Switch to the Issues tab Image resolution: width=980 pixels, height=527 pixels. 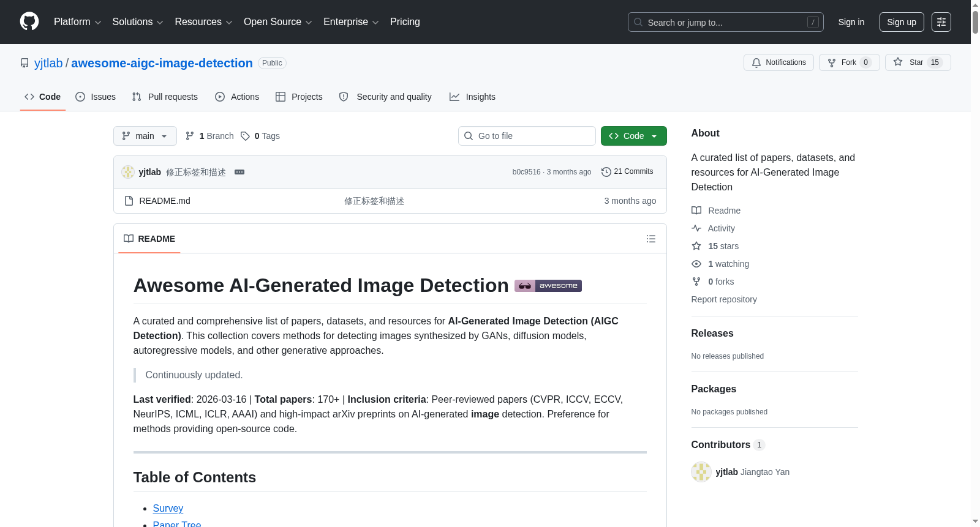click(96, 97)
